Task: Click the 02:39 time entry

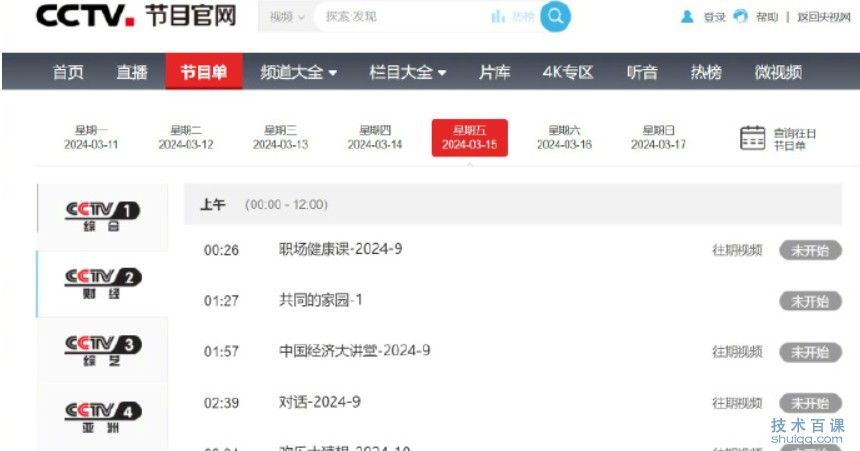Action: 221,403
